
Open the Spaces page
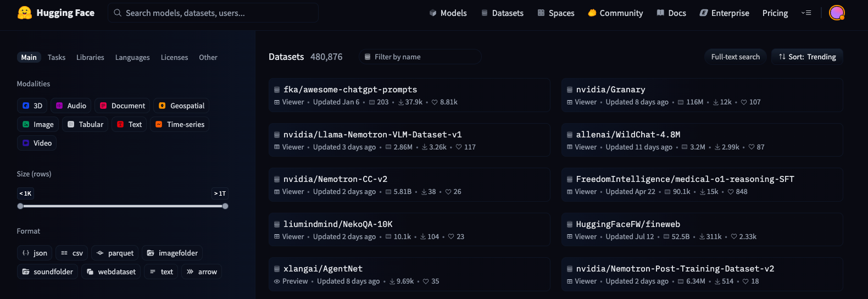coord(556,13)
